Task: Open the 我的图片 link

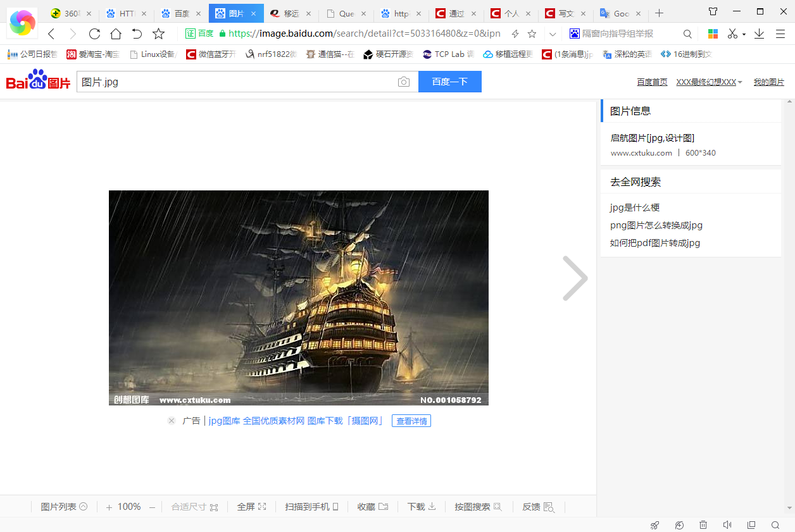Action: (769, 82)
